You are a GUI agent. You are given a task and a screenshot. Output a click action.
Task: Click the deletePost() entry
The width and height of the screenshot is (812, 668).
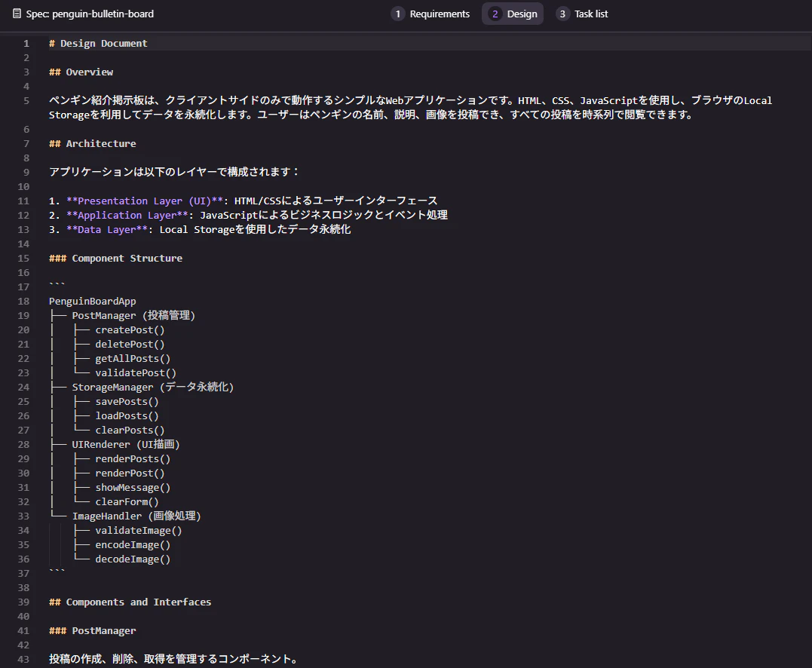[x=130, y=345]
